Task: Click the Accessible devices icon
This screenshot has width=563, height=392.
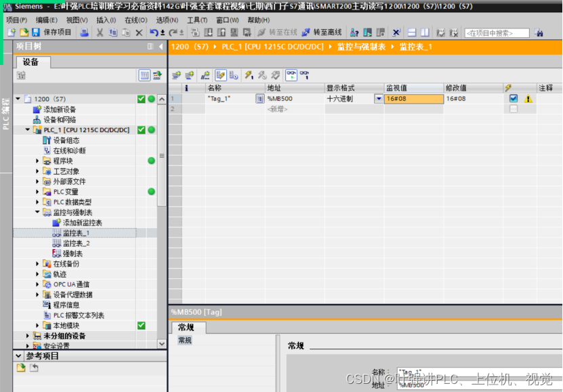Action: (354, 32)
